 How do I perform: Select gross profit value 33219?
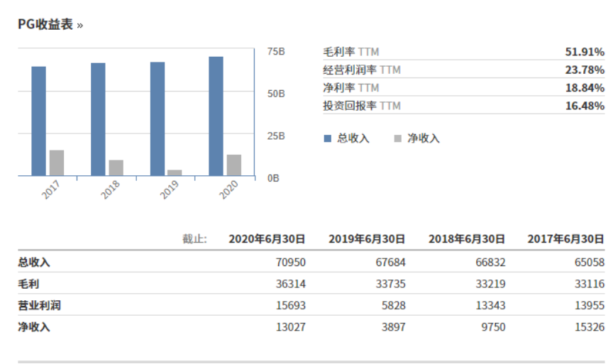point(491,284)
